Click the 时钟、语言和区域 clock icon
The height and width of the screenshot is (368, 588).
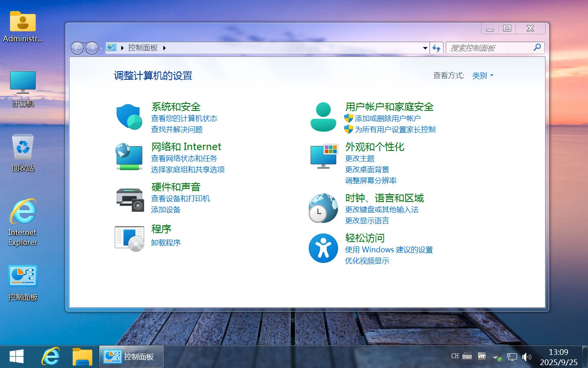[x=323, y=209]
